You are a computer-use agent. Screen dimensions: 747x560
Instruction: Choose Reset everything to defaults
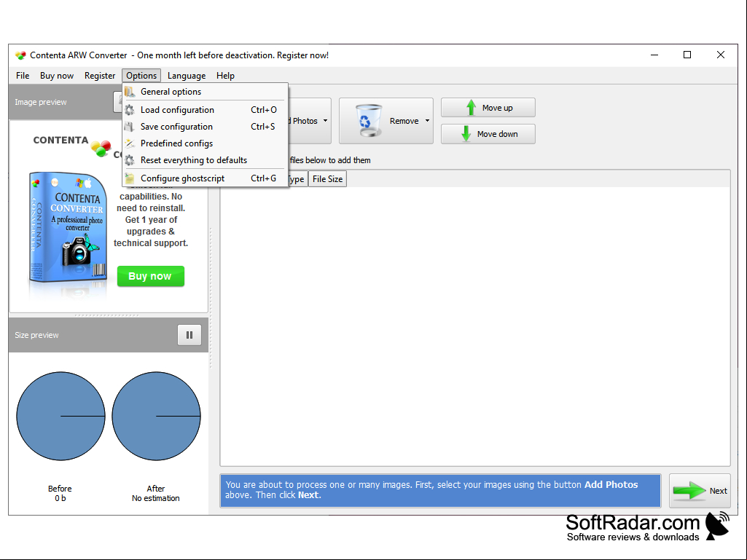click(205, 160)
